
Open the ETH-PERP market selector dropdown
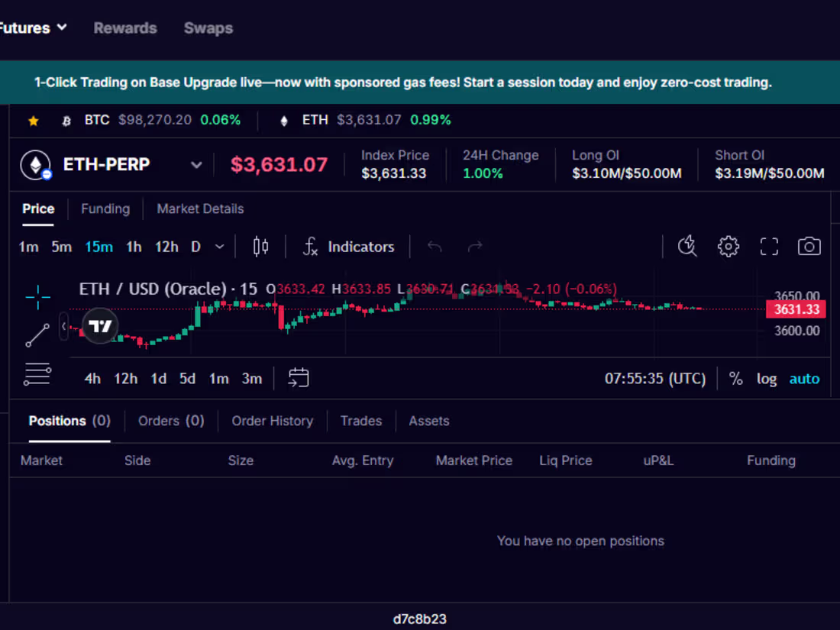[196, 164]
